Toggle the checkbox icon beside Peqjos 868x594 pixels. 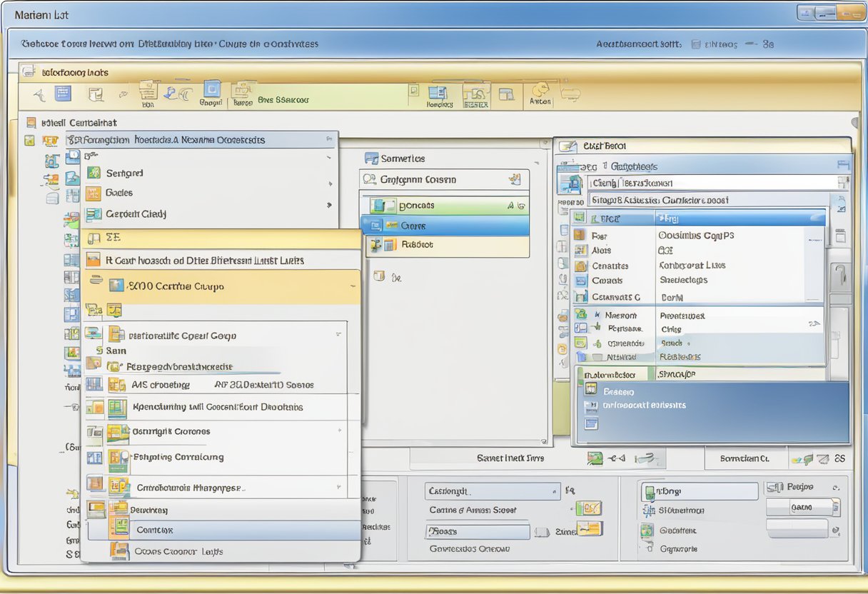point(774,488)
